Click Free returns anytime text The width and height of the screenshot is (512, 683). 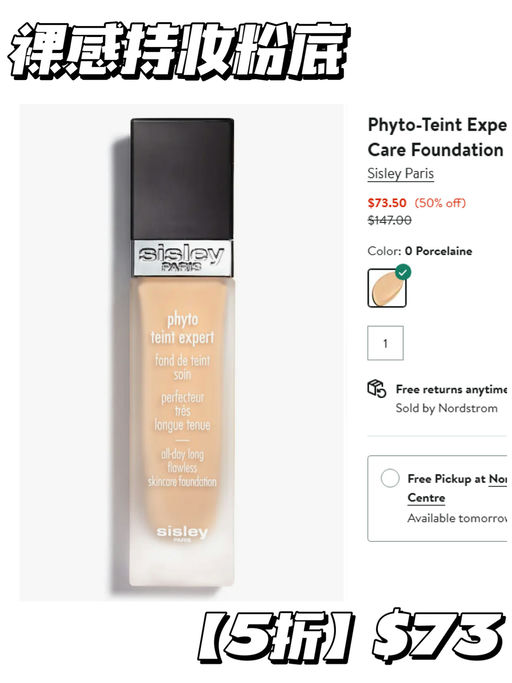pyautogui.click(x=451, y=389)
